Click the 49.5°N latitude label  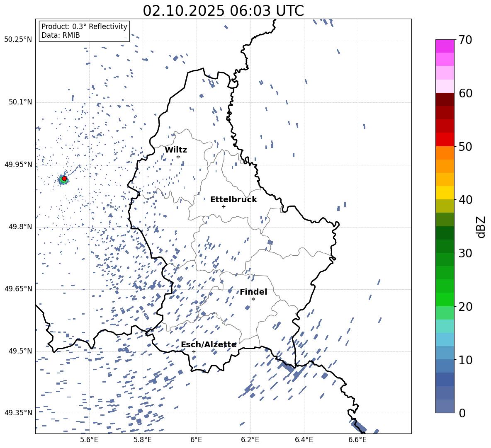tap(20, 351)
